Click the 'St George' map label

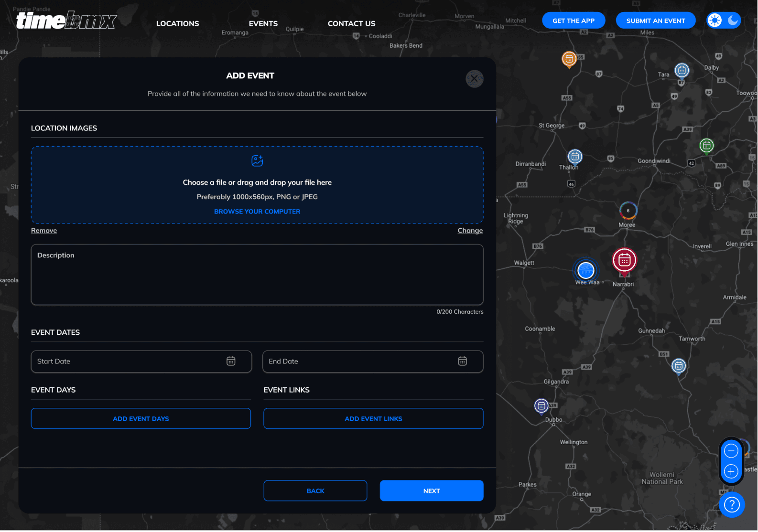coord(552,126)
